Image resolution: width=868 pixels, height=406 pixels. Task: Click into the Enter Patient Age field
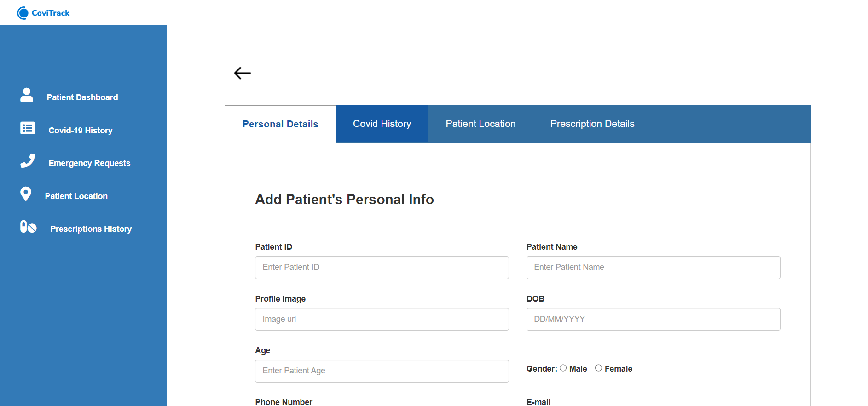coord(382,371)
